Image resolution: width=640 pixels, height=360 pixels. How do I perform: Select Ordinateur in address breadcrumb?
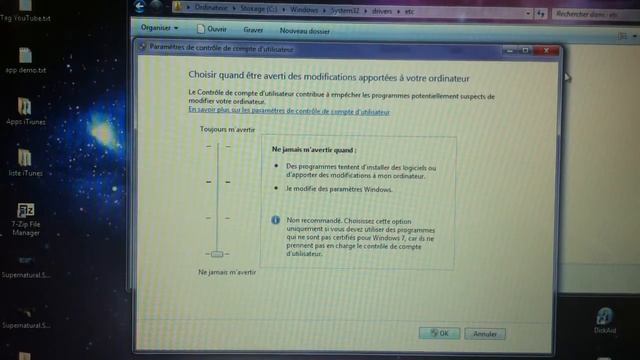pos(211,8)
